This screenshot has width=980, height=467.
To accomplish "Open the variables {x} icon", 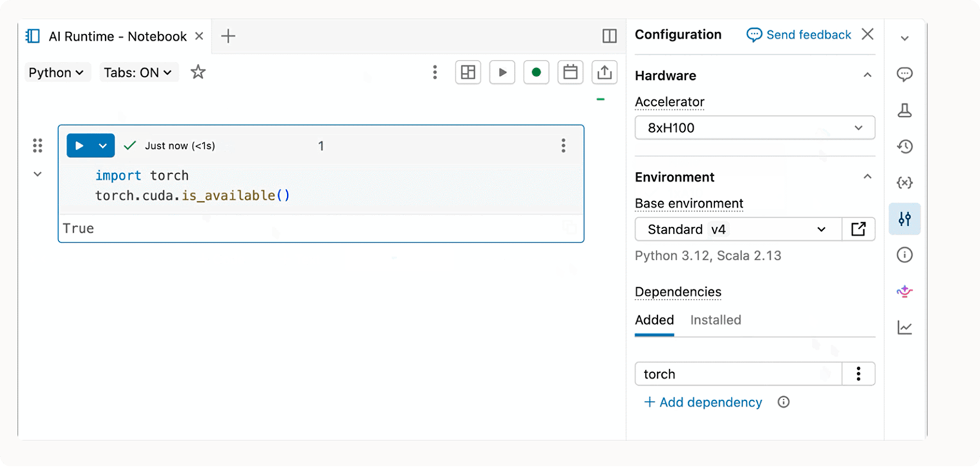I will pyautogui.click(x=904, y=183).
